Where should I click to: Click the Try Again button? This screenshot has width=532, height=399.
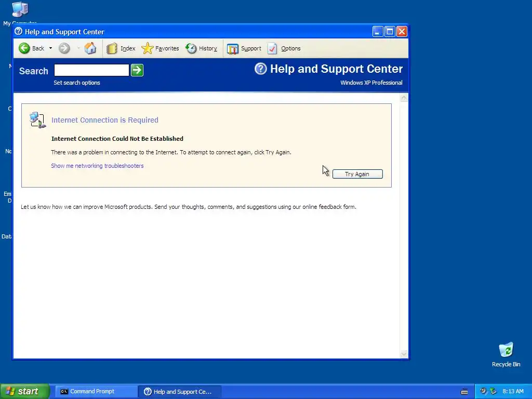pyautogui.click(x=357, y=174)
